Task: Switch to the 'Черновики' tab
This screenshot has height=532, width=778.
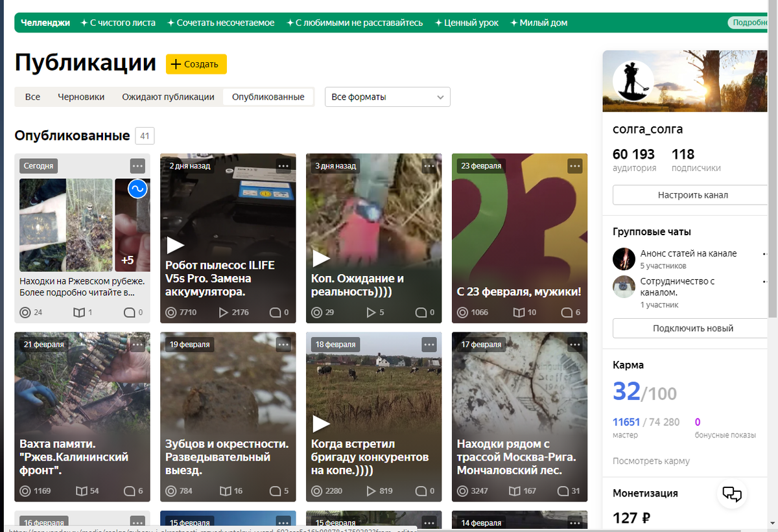Action: (81, 97)
